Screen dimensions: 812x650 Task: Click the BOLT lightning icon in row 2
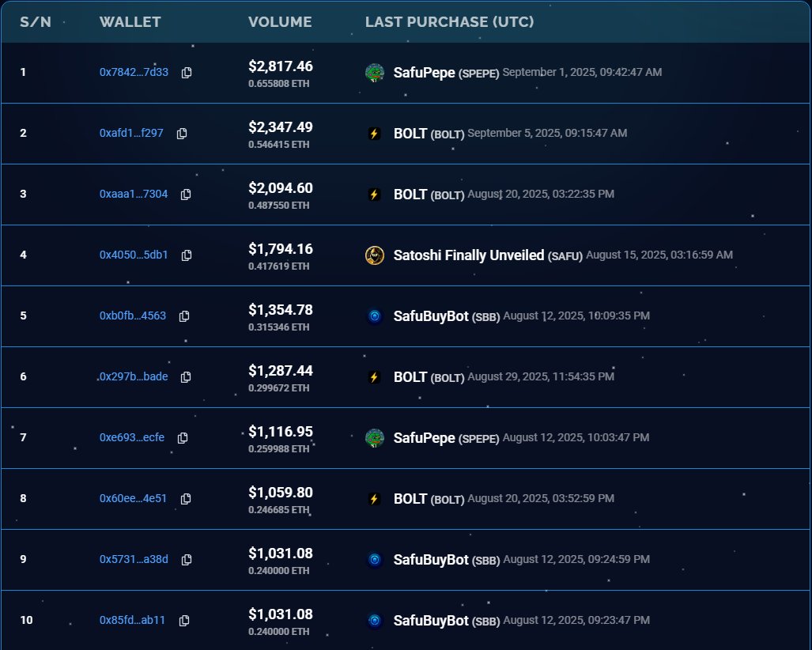[x=374, y=133]
